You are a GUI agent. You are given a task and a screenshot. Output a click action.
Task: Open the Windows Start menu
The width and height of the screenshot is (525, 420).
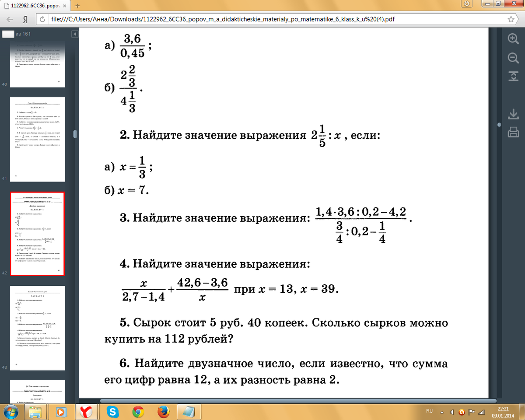[10, 411]
